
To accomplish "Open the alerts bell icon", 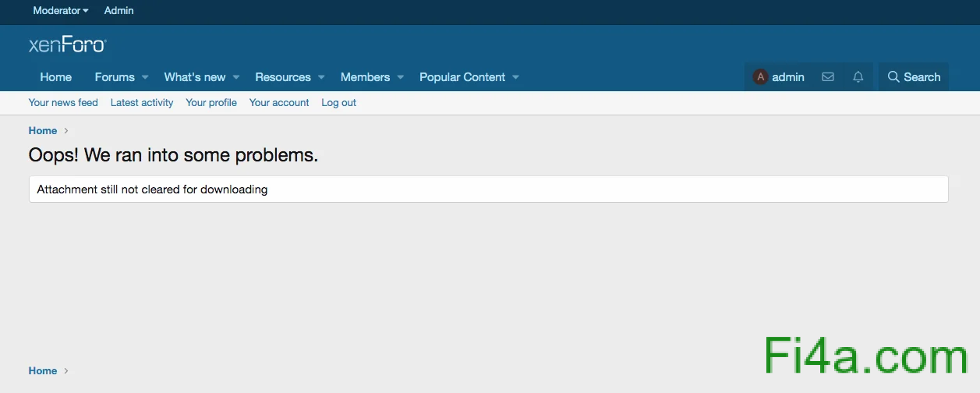I will click(x=858, y=77).
